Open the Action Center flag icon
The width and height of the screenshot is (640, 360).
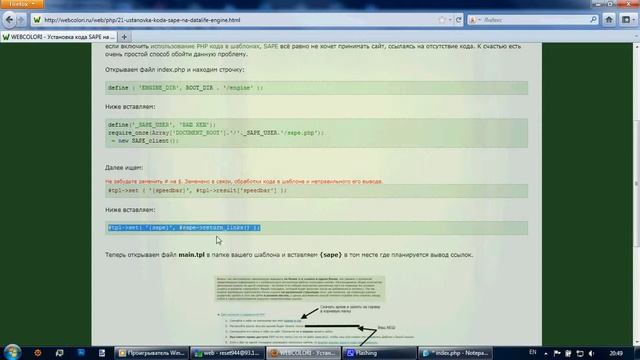557,353
